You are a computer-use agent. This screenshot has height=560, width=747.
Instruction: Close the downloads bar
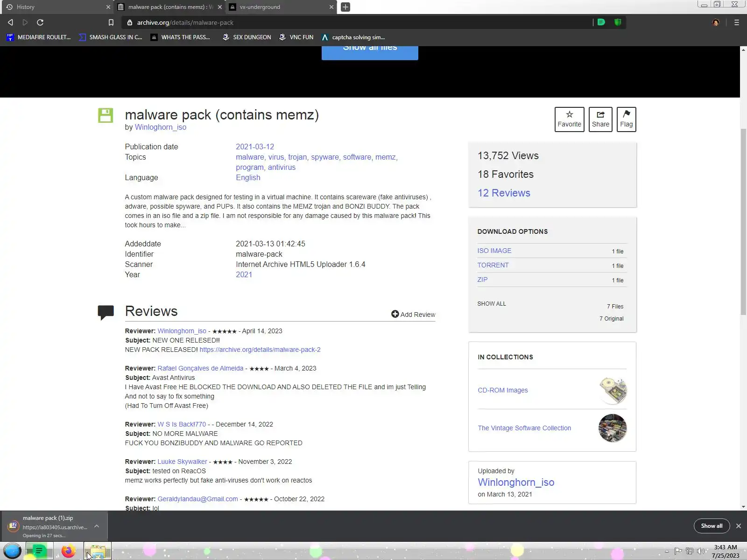coord(739,526)
